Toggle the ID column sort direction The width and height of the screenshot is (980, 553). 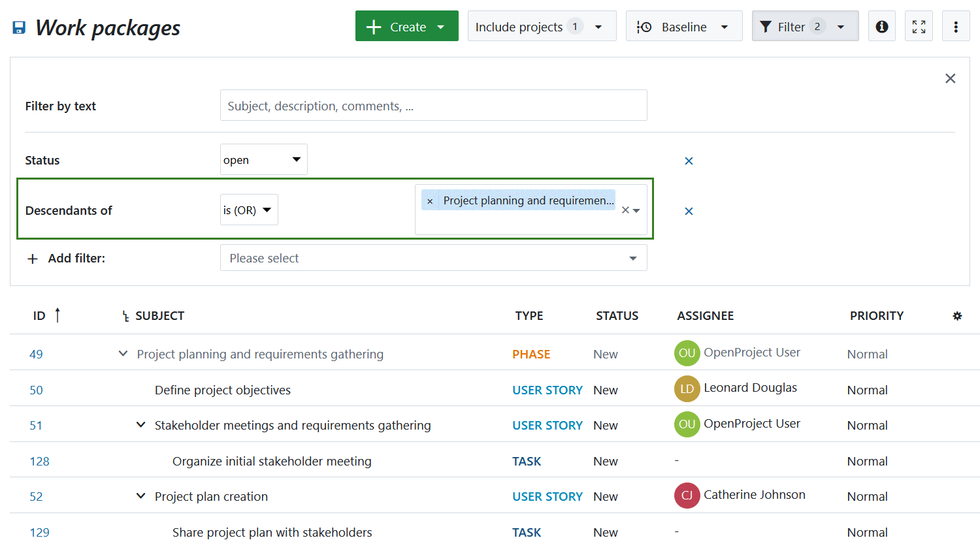pos(57,315)
